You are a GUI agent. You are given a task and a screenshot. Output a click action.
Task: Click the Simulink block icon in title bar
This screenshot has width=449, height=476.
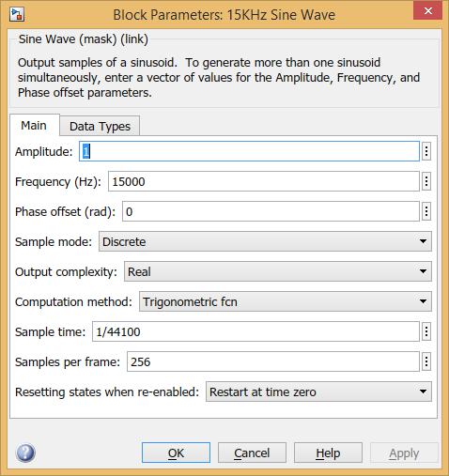tap(17, 15)
